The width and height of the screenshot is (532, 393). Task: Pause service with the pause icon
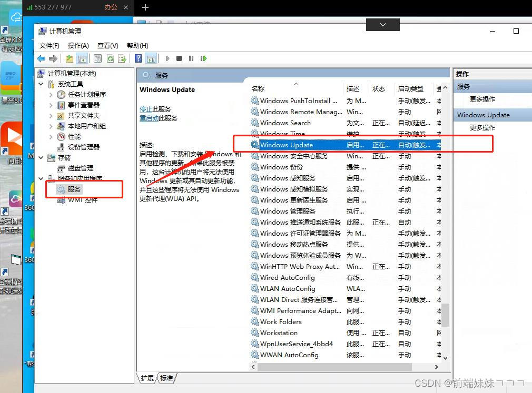pos(191,58)
